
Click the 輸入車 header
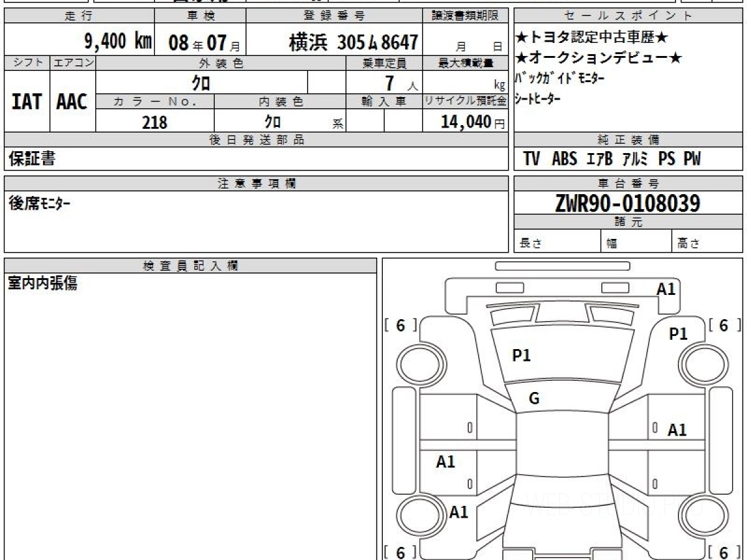point(384,101)
